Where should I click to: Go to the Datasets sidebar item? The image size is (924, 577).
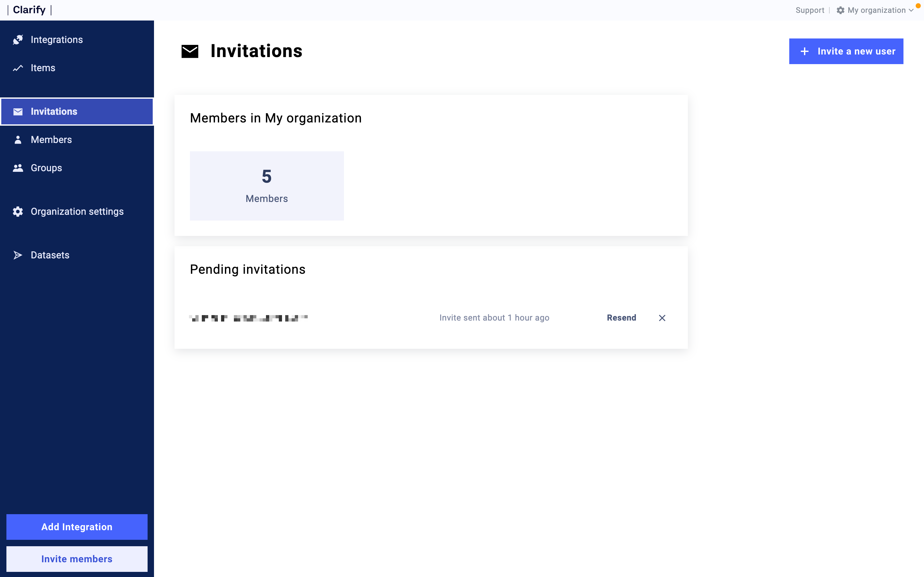tap(50, 255)
